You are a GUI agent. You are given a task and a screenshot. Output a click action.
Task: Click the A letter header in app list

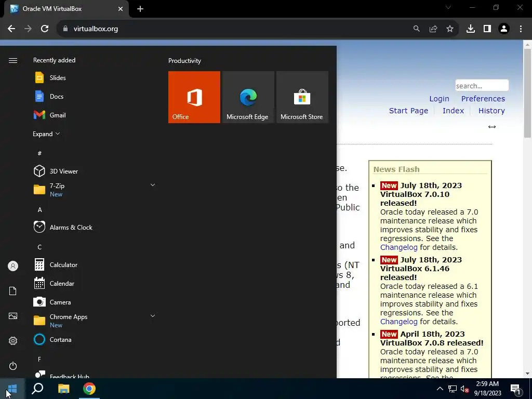click(x=39, y=210)
